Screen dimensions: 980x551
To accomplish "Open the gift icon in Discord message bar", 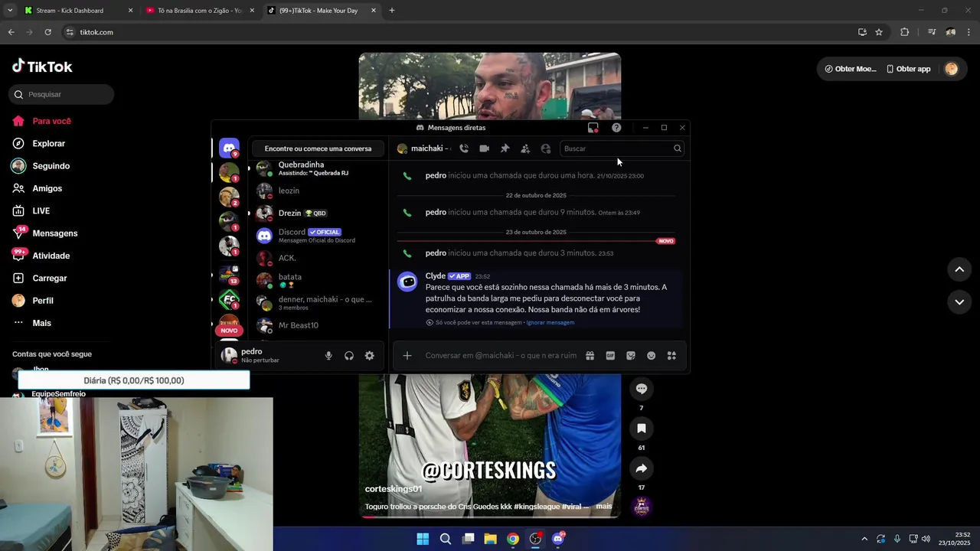I will [590, 355].
